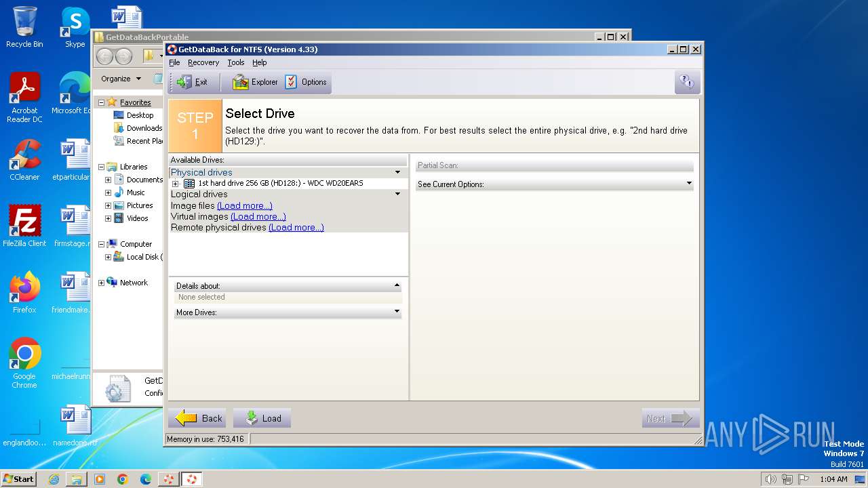Click the disabled Next button
This screenshot has width=868, height=488.
(670, 418)
